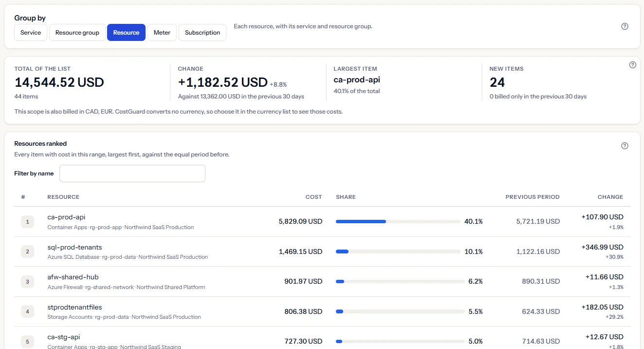Image resolution: width=644 pixels, height=349 pixels.
Task: Sort by the CHANGE column header
Action: [x=610, y=197]
